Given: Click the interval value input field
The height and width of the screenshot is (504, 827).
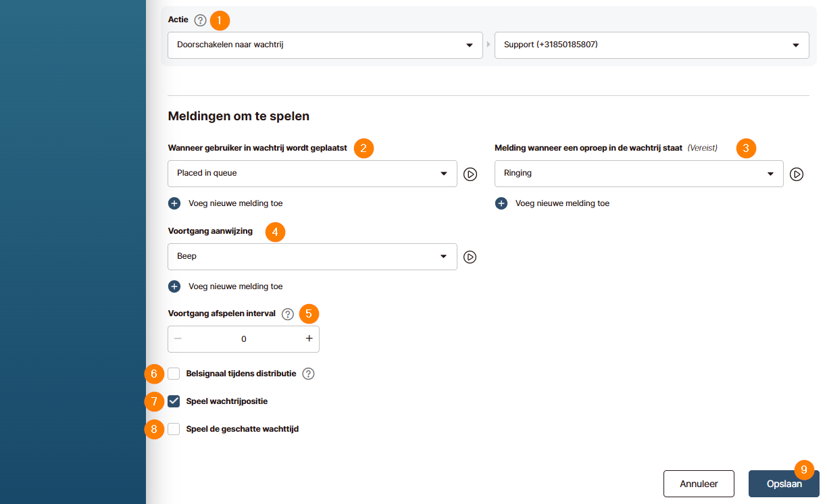Looking at the screenshot, I should pos(244,339).
